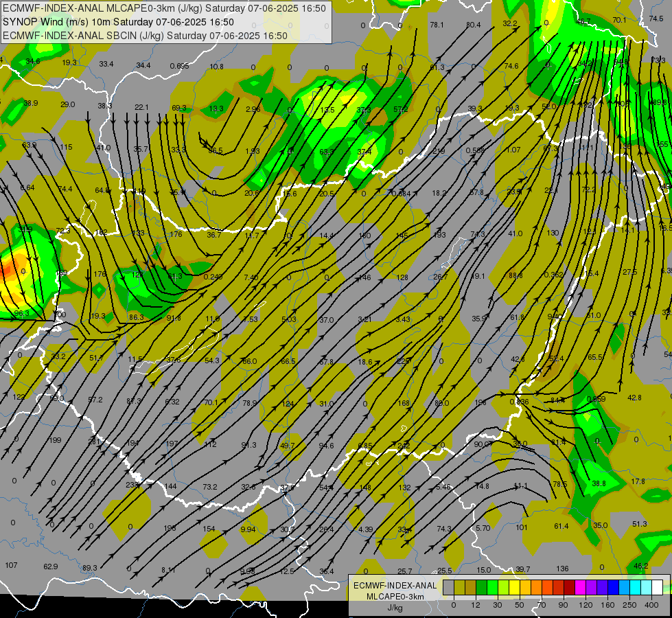The image size is (672, 618).
Task: Select the 6.32 map value
Action: tap(172, 402)
